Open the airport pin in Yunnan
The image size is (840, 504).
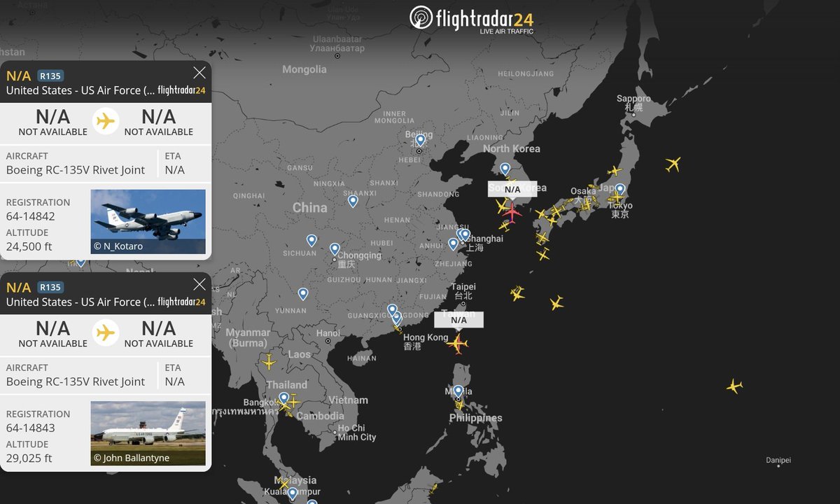tap(302, 293)
